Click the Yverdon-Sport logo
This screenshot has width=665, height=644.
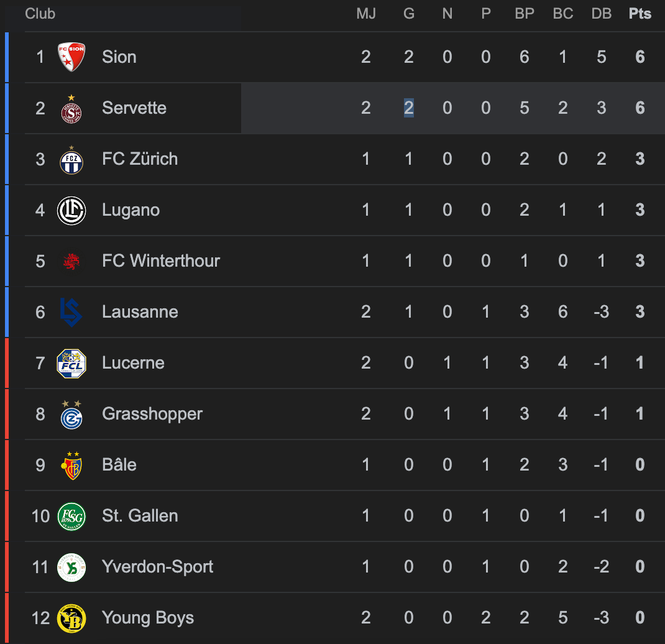click(x=71, y=567)
